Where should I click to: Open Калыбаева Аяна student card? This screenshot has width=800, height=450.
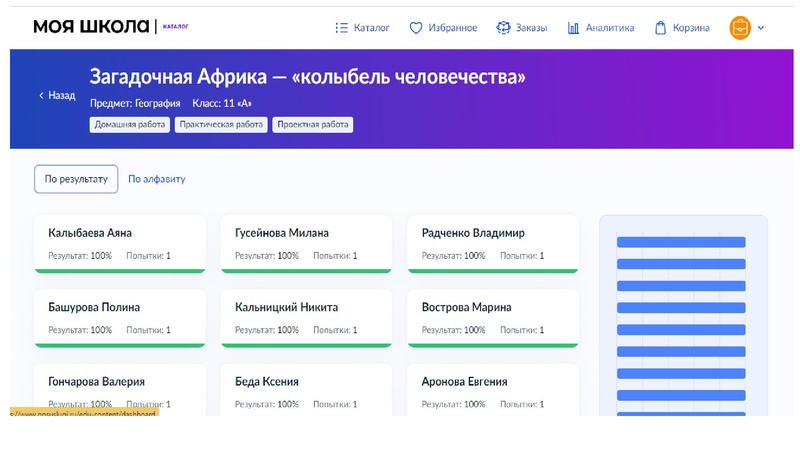[x=120, y=244]
